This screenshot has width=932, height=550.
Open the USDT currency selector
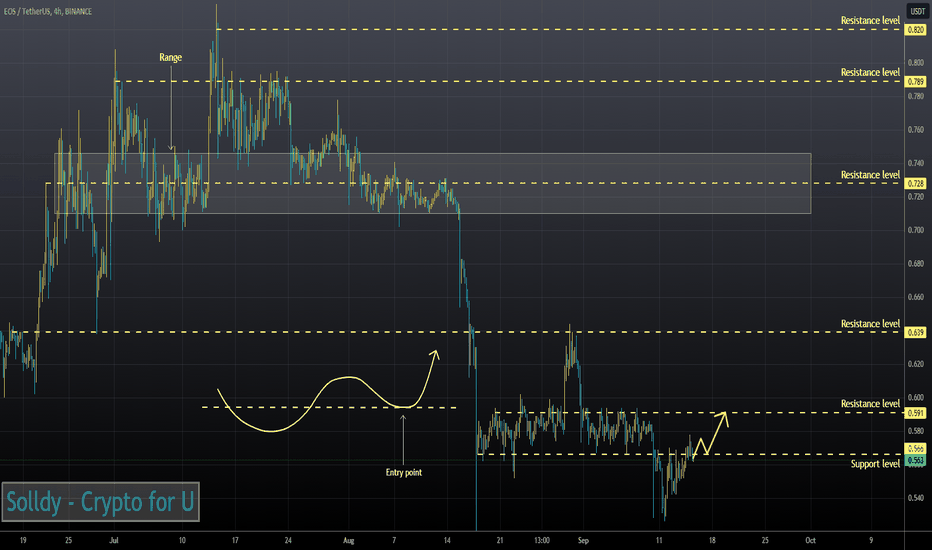[x=918, y=11]
